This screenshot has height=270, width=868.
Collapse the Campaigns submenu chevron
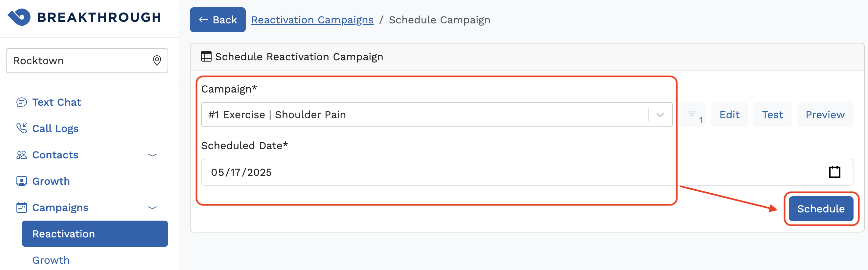click(152, 207)
